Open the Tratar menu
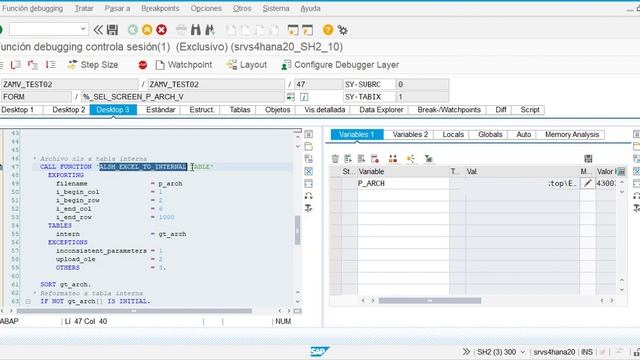The width and height of the screenshot is (640, 360). [x=84, y=8]
